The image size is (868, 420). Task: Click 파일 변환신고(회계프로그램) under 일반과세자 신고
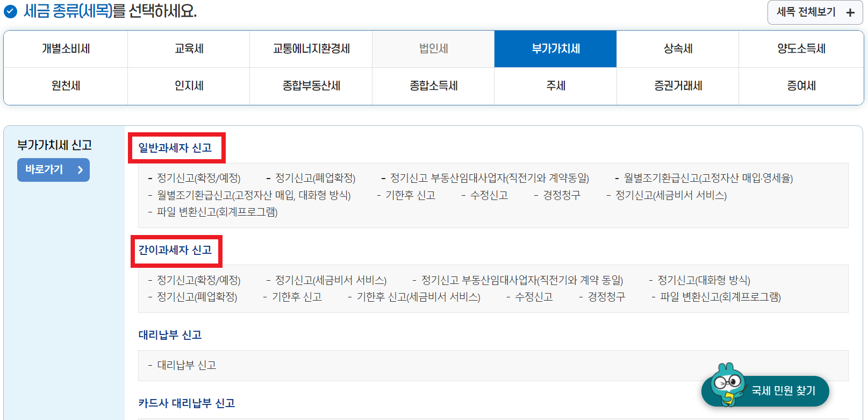pyautogui.click(x=217, y=212)
